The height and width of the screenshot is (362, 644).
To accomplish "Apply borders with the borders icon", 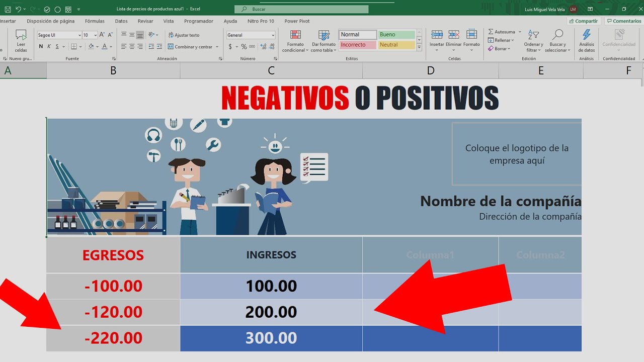I will coord(74,46).
